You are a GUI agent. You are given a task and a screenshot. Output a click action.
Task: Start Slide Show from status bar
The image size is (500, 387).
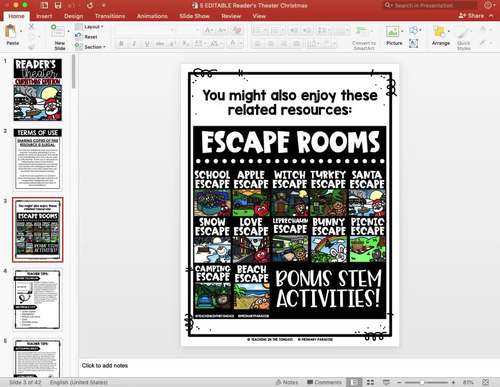tap(386, 382)
